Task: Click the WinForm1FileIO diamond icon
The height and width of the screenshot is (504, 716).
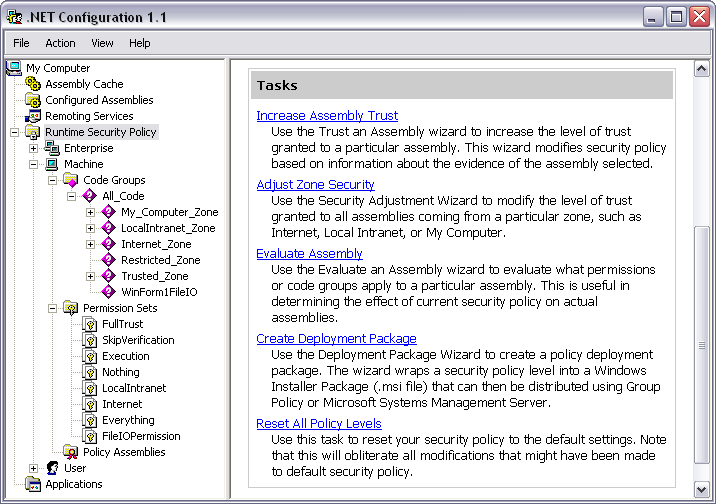Action: click(x=108, y=292)
